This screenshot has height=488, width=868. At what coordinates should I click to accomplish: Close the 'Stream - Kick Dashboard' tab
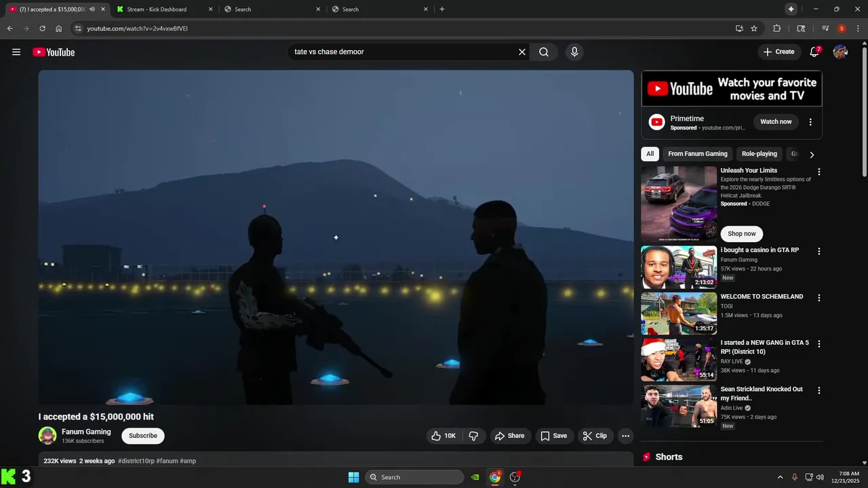210,9
